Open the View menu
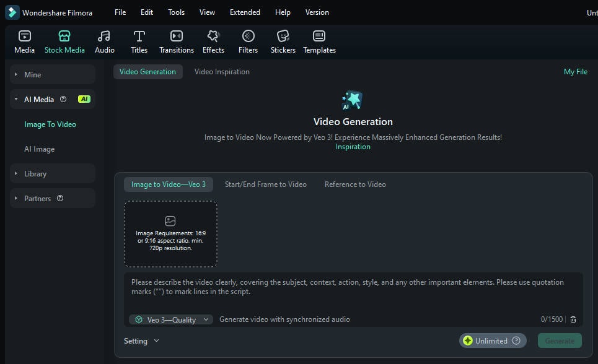 207,12
